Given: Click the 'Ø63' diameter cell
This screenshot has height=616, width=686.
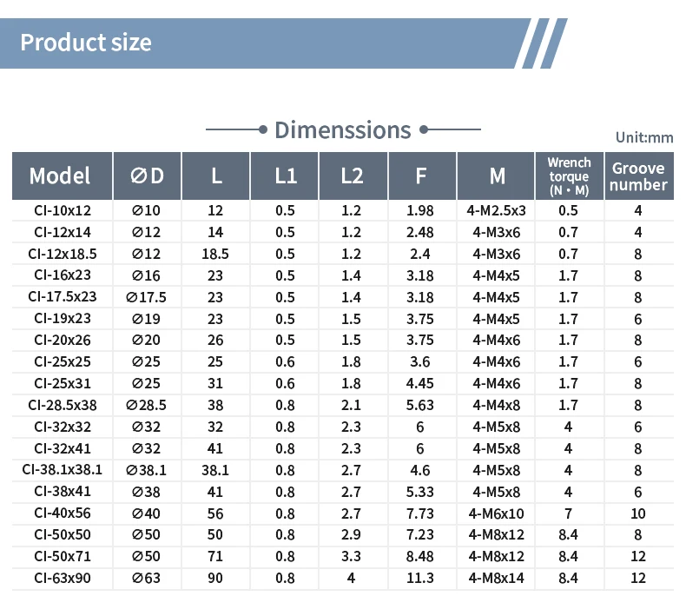Looking at the screenshot, I should (x=146, y=579).
